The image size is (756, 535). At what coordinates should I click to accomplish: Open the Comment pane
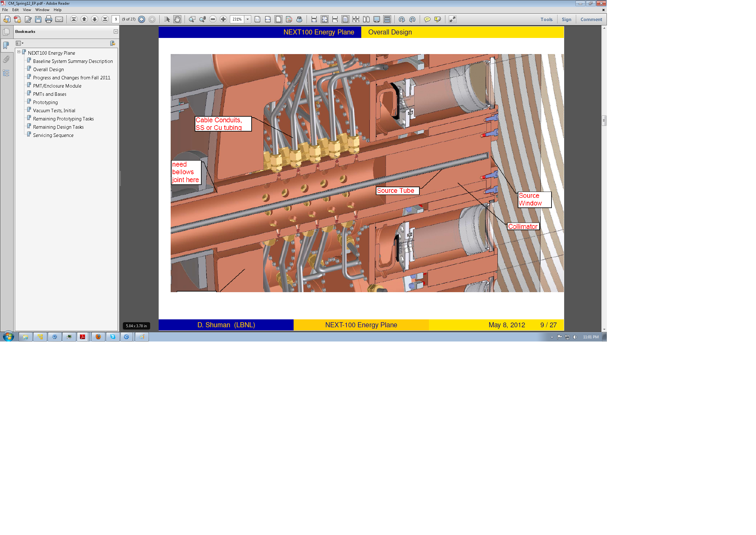click(591, 19)
